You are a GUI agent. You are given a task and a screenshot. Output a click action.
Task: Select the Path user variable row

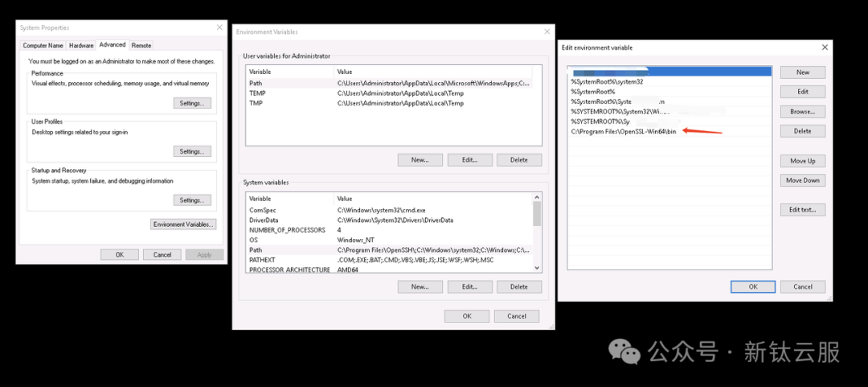[390, 83]
